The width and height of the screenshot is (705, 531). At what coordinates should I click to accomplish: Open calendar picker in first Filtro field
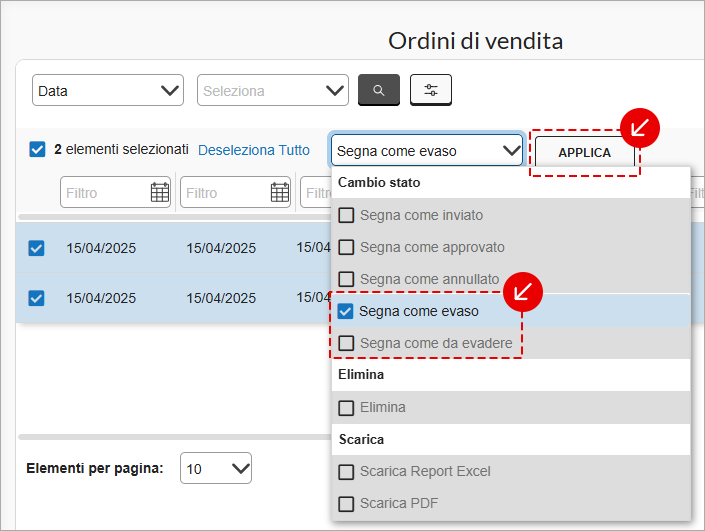pyautogui.click(x=160, y=192)
